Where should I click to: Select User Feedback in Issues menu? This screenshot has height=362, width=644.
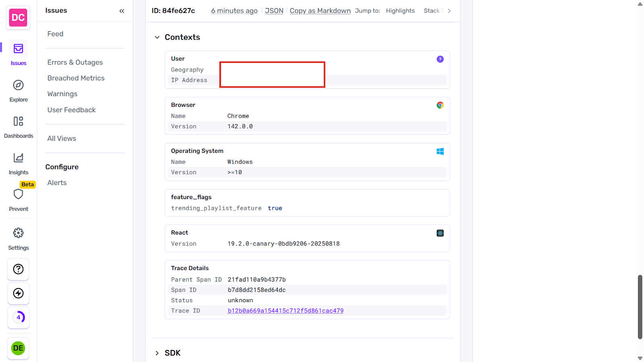point(71,109)
